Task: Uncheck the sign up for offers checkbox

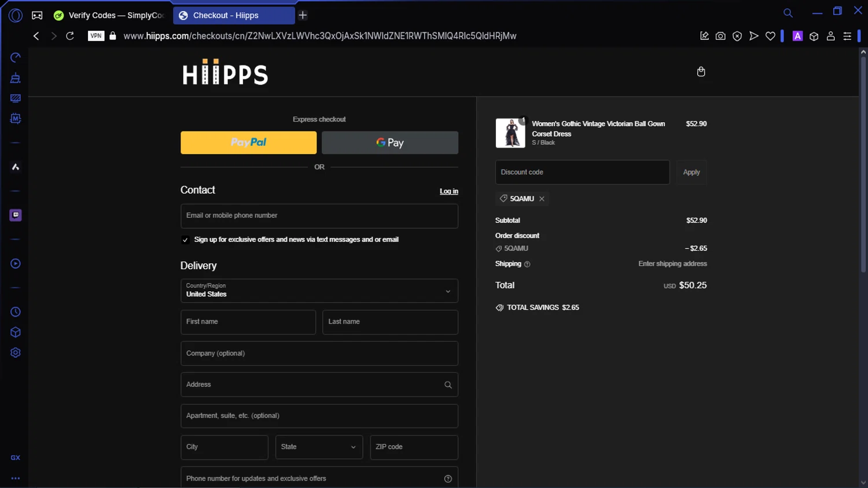Action: (x=185, y=240)
